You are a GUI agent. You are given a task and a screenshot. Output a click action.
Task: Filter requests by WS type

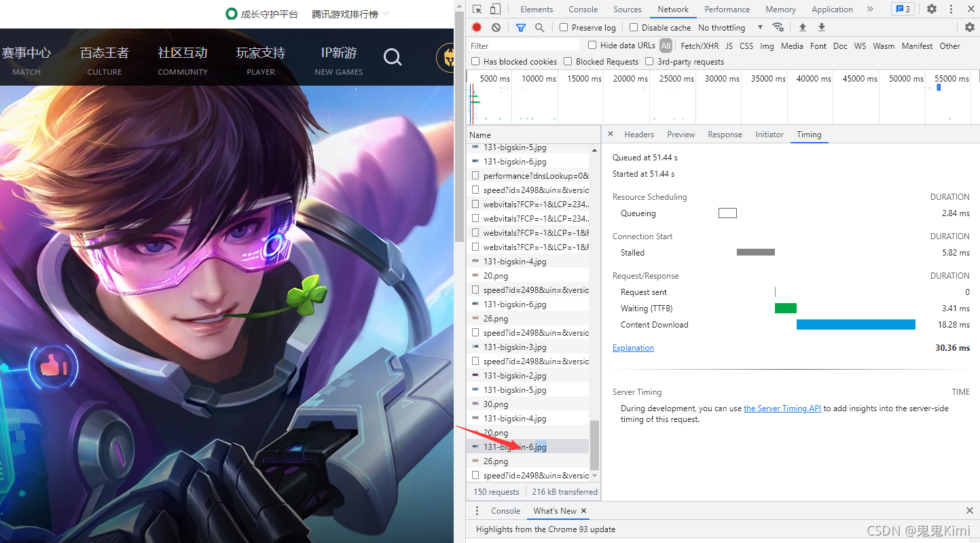pyautogui.click(x=860, y=46)
